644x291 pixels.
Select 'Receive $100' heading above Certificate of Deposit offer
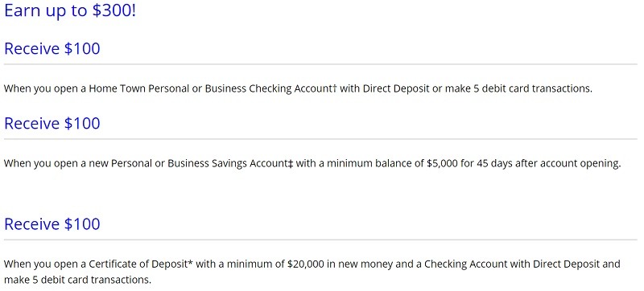(52, 223)
